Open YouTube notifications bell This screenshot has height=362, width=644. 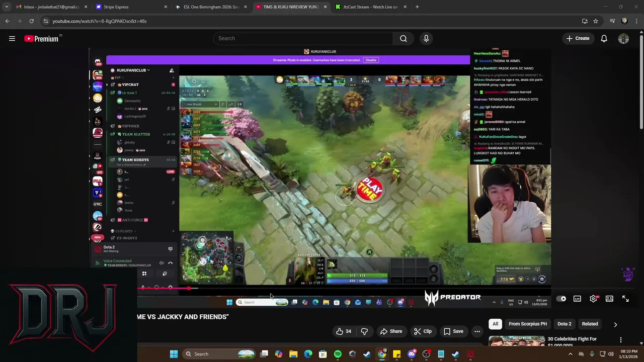604,39
